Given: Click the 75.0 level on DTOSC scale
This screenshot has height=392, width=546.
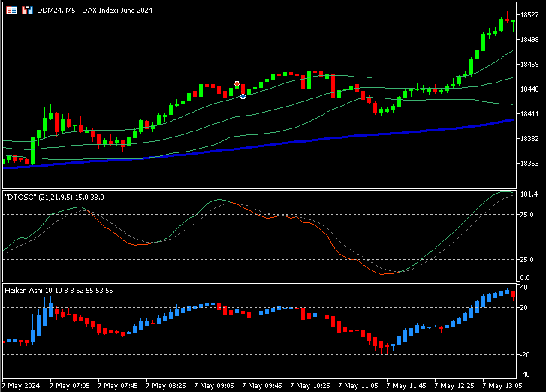Looking at the screenshot, I should 526,215.
